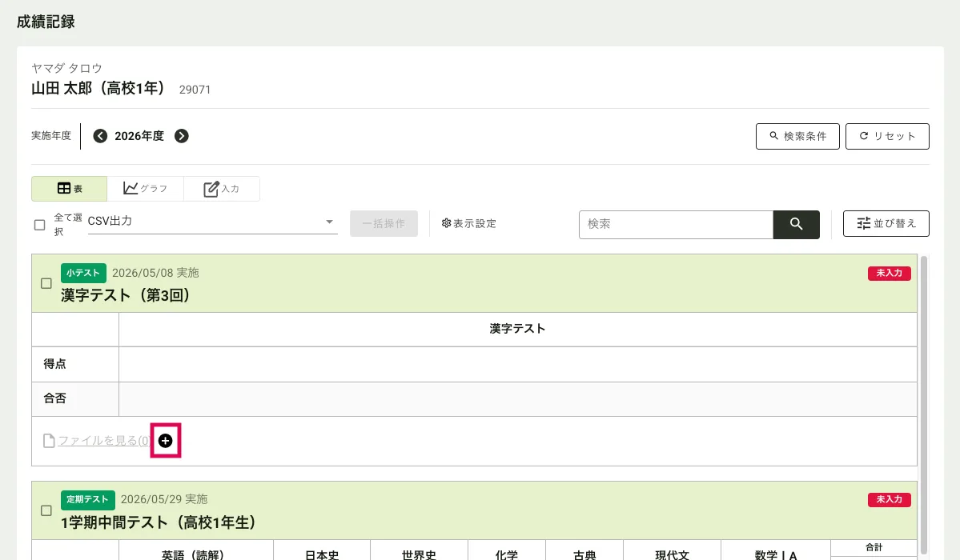The image size is (960, 560).
Task: Open 検索条件 search conditions panel
Action: click(797, 136)
